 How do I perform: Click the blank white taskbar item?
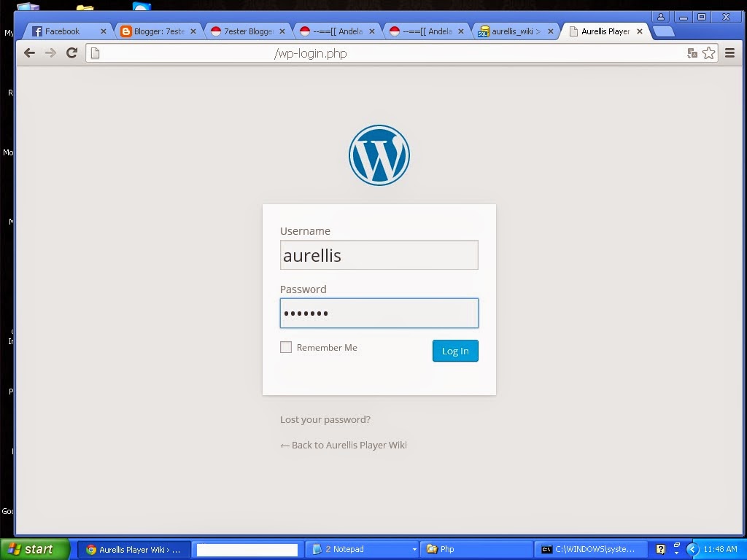[x=247, y=550]
